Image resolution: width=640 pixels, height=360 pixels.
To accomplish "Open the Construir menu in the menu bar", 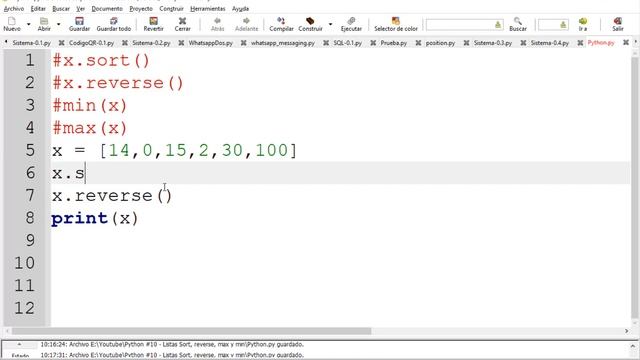I will [x=171, y=9].
